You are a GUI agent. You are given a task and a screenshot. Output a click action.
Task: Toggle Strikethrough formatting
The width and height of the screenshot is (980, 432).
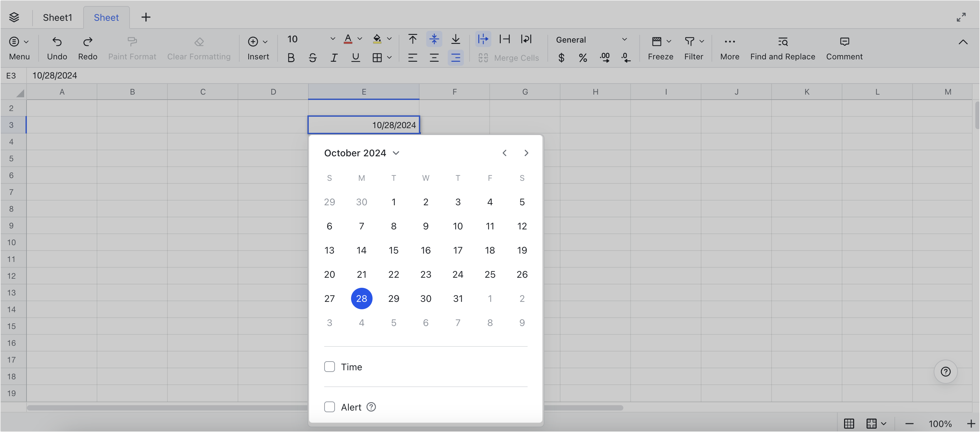312,58
